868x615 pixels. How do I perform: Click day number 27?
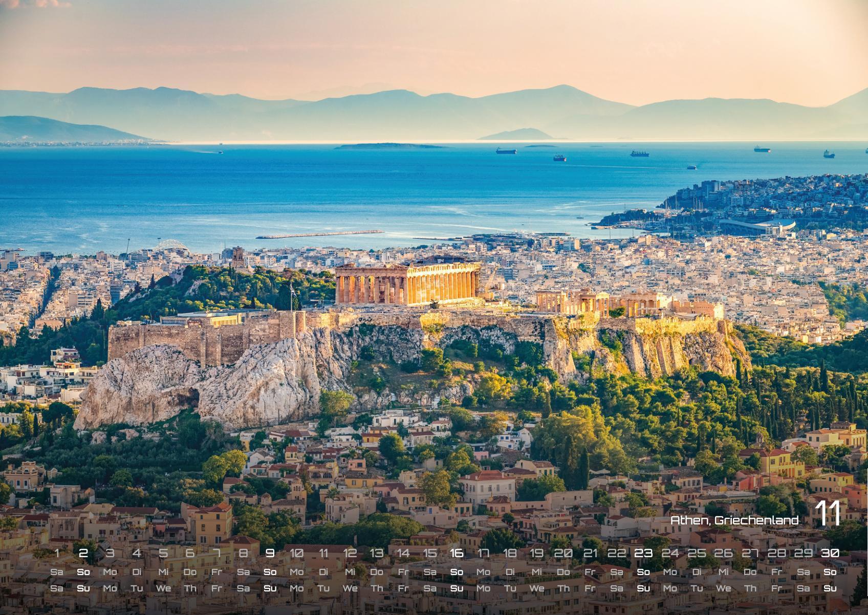tap(750, 553)
